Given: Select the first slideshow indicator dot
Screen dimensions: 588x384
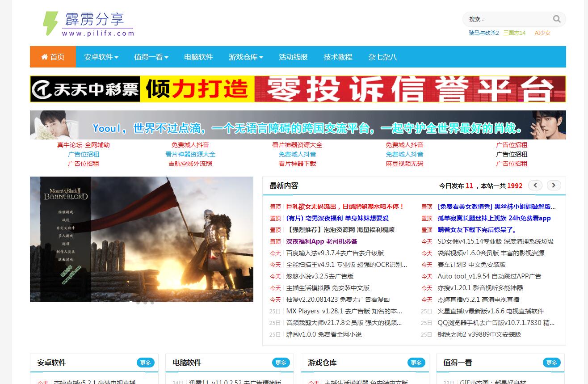Looking at the screenshot, I should pos(131,303).
